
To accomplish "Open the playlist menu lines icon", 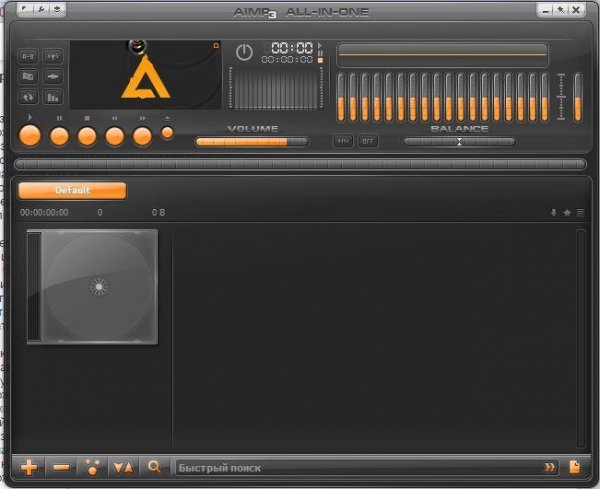I will coord(580,212).
